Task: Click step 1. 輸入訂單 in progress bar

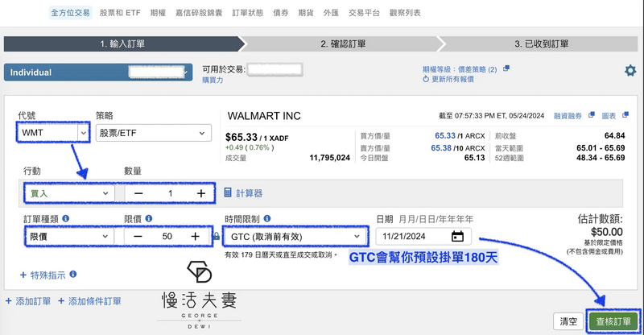Action: click(x=122, y=44)
